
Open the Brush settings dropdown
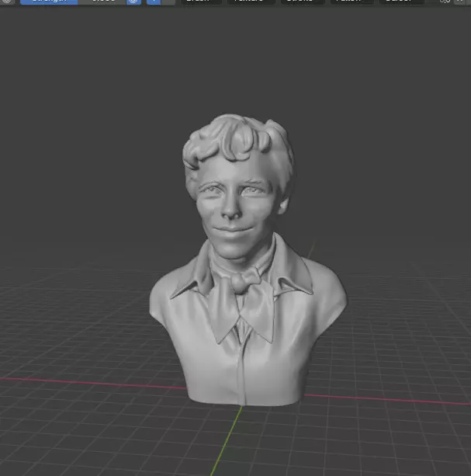202,2
